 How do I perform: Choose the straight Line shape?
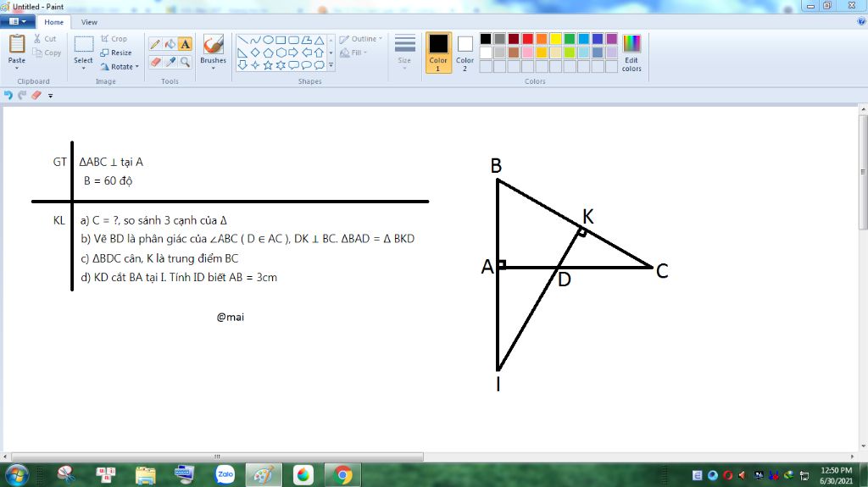pyautogui.click(x=242, y=40)
